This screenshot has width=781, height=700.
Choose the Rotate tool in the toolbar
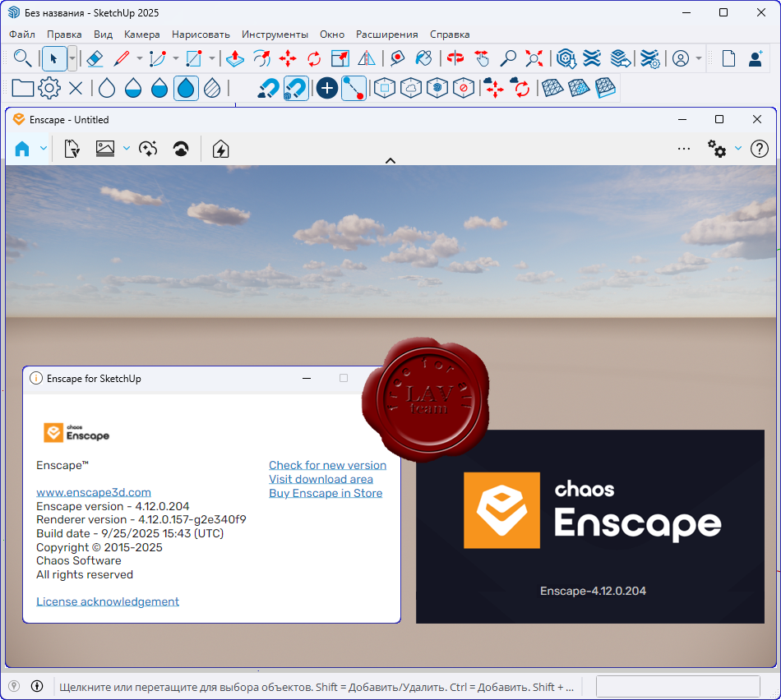[314, 58]
